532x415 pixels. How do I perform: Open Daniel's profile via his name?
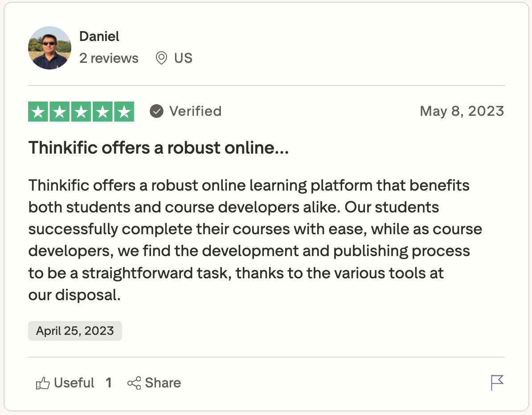pyautogui.click(x=99, y=36)
